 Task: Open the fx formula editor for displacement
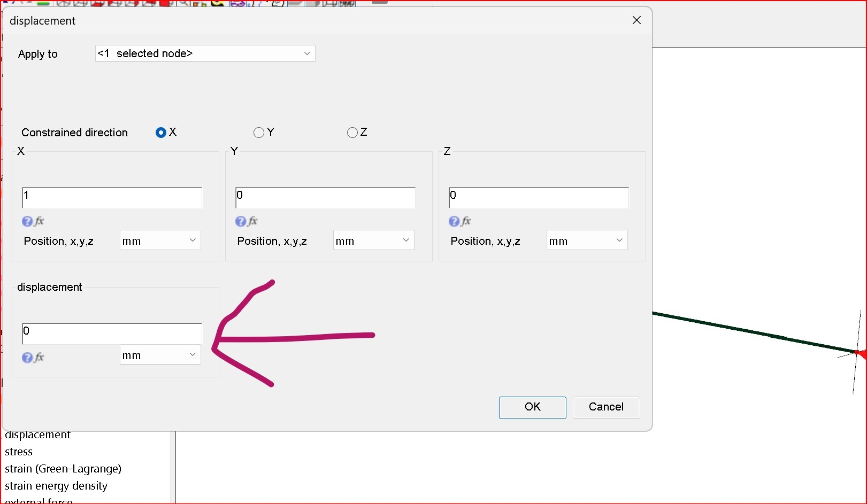tap(40, 358)
